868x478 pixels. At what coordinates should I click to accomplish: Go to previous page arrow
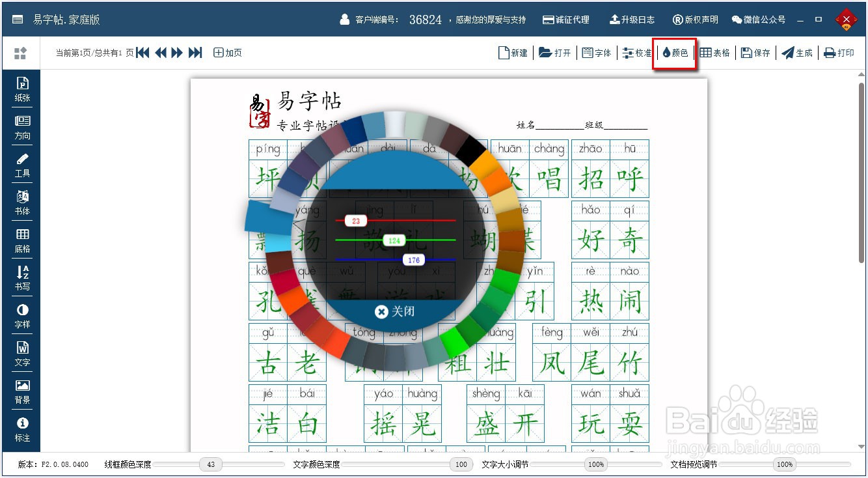point(161,53)
